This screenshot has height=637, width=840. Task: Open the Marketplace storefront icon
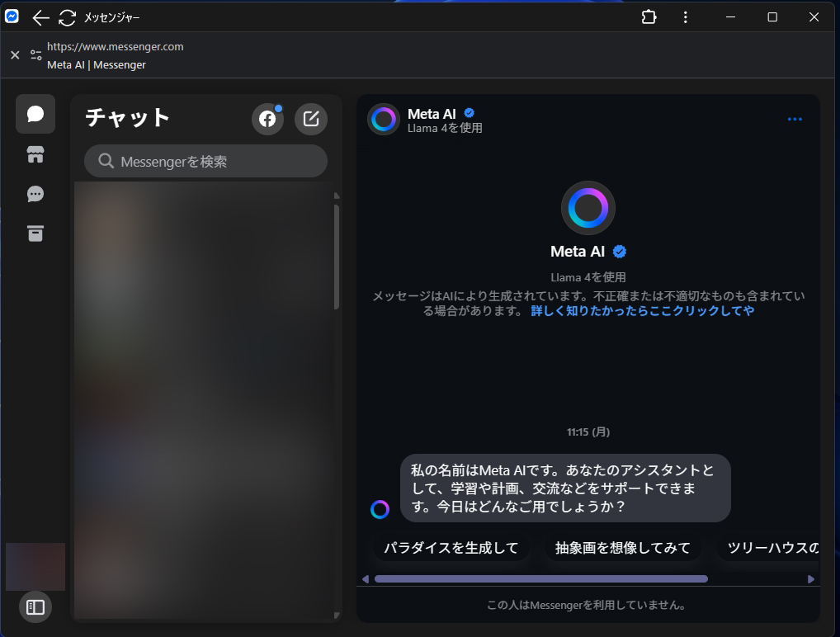pyautogui.click(x=35, y=155)
